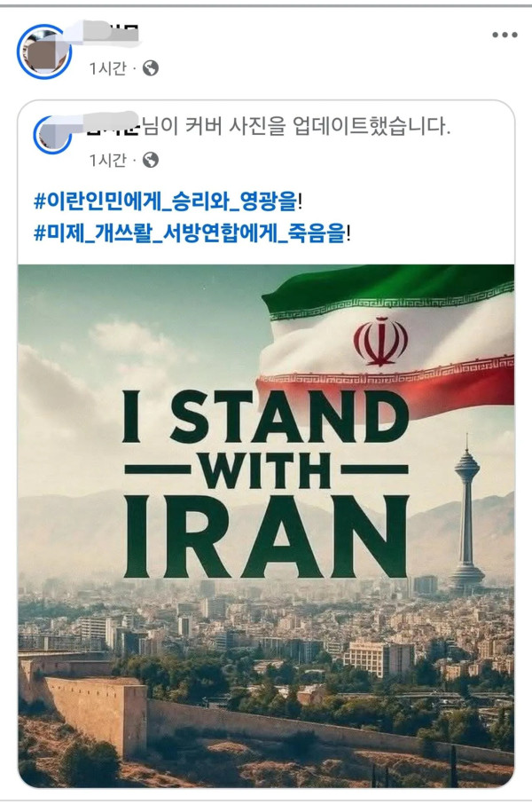Open the top post's 1시간 timestamp
532x812 pixels.
tap(107, 68)
